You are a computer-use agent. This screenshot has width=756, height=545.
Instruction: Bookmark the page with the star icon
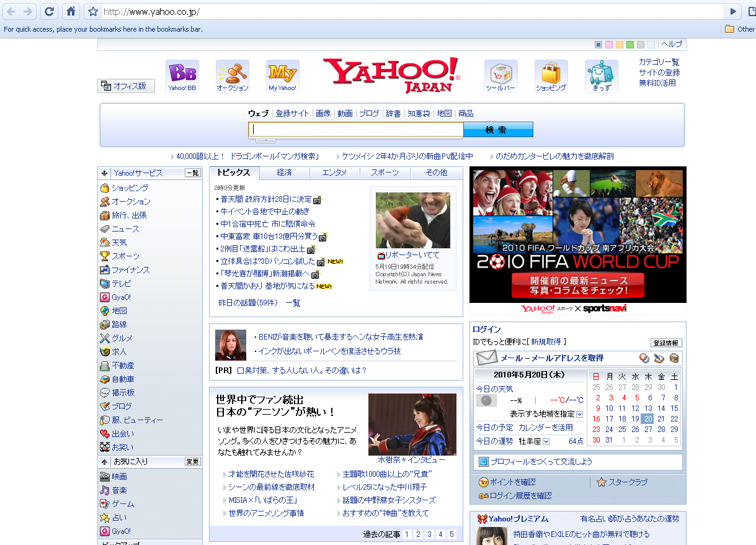[93, 12]
